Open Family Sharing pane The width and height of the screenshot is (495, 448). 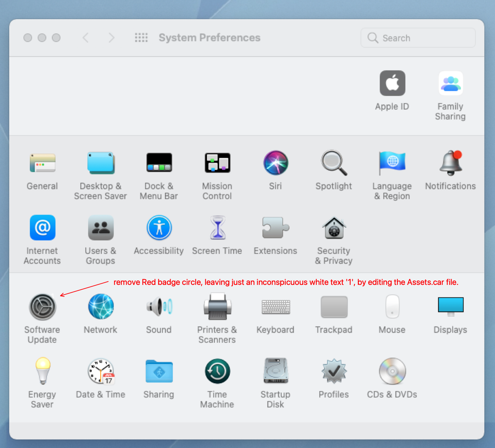click(x=451, y=83)
